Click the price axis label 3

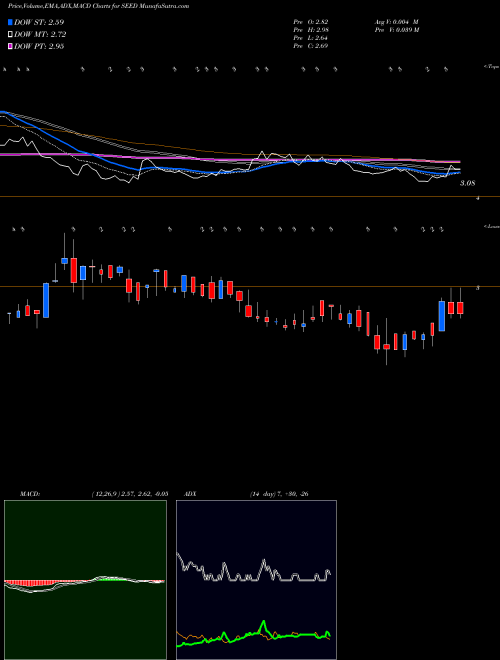click(x=478, y=288)
